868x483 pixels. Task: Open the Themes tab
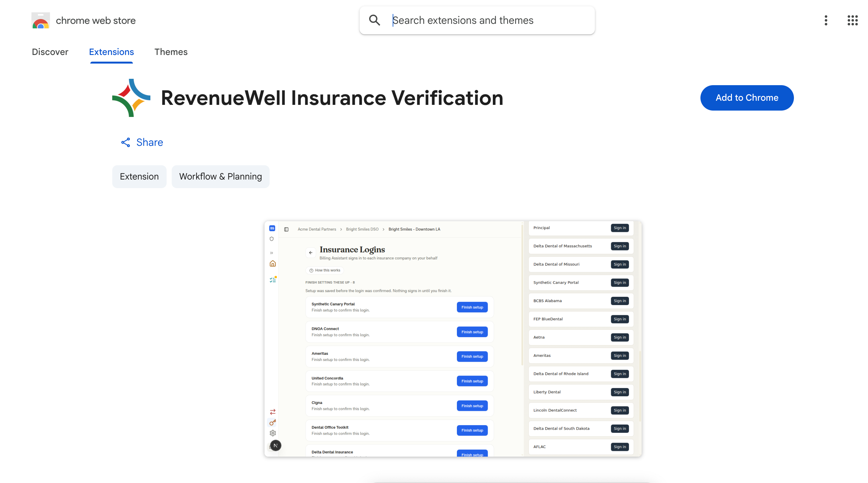[171, 52]
